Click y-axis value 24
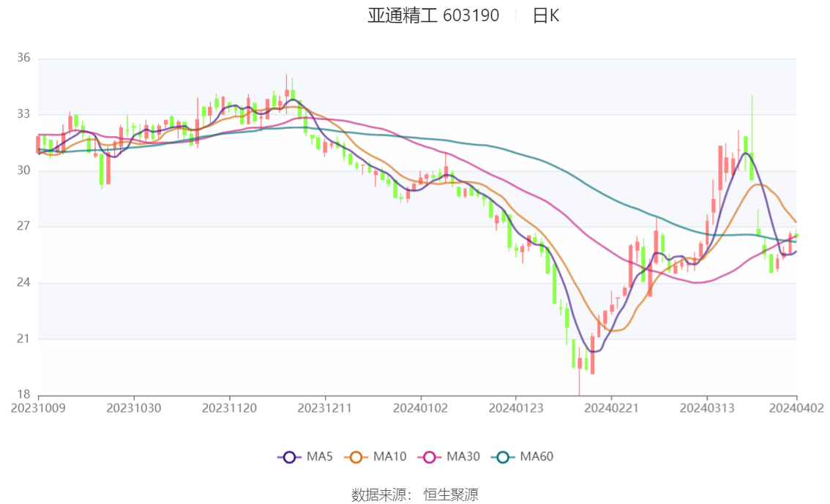 pos(23,282)
